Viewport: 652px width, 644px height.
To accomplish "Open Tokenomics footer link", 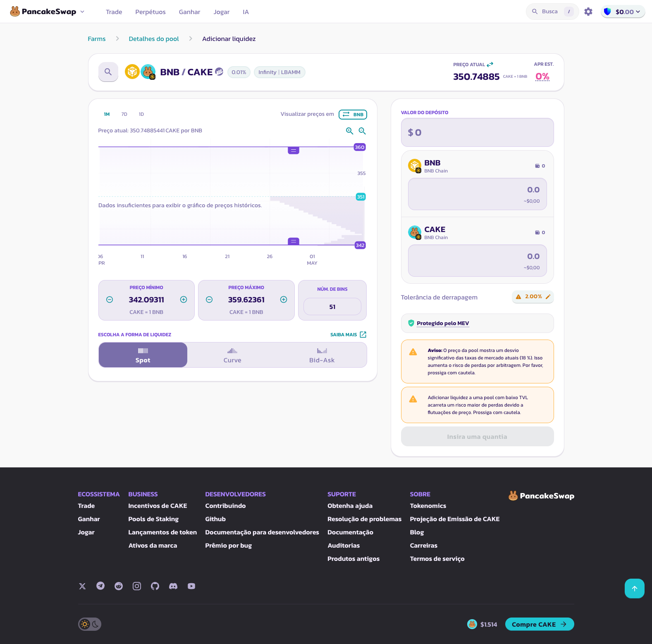I will pos(428,506).
